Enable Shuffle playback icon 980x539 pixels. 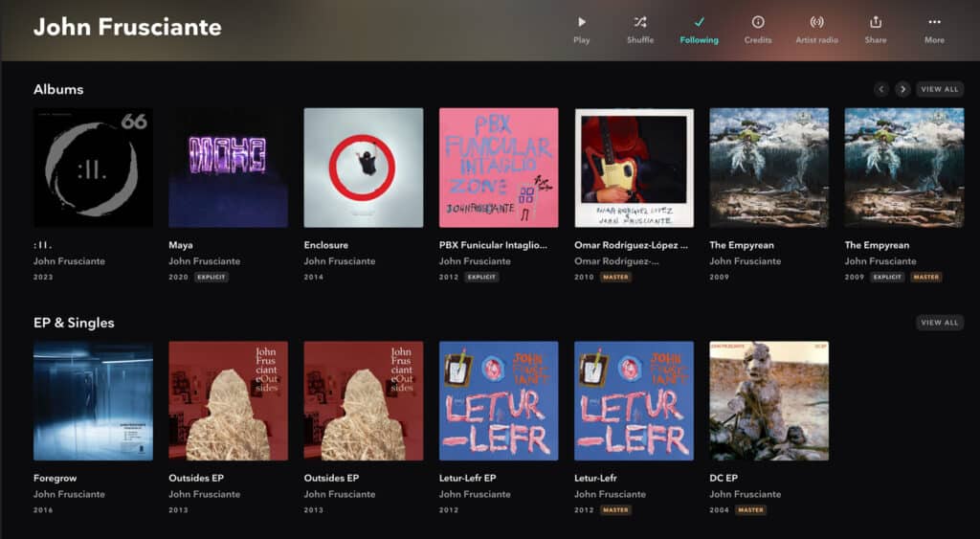tap(639, 22)
